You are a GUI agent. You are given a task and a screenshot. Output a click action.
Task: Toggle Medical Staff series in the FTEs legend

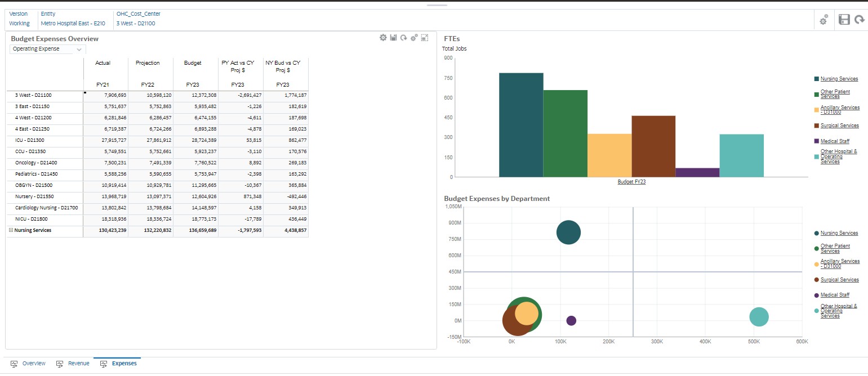(835, 141)
